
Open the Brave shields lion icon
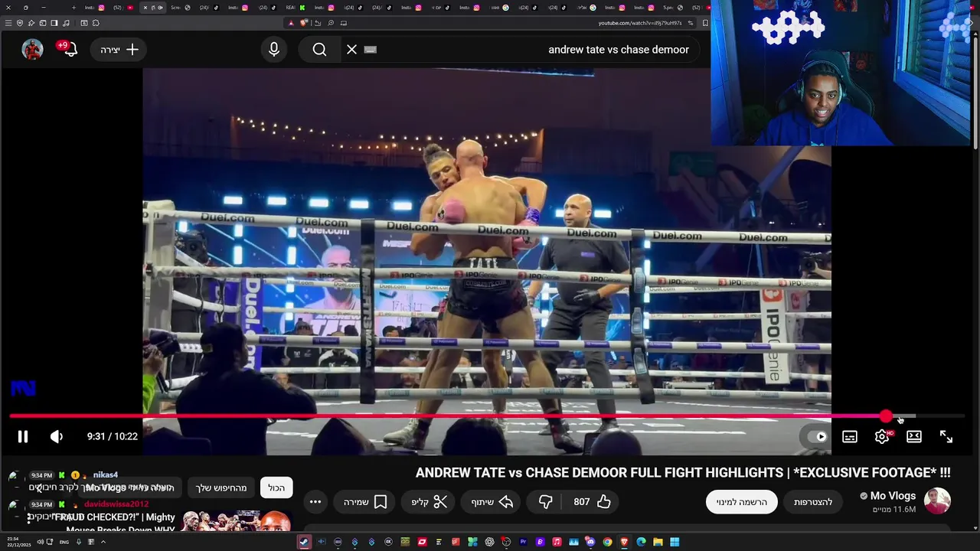pos(304,23)
